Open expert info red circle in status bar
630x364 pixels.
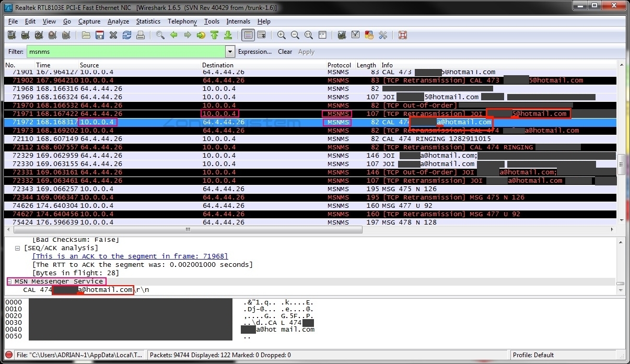tap(9, 355)
